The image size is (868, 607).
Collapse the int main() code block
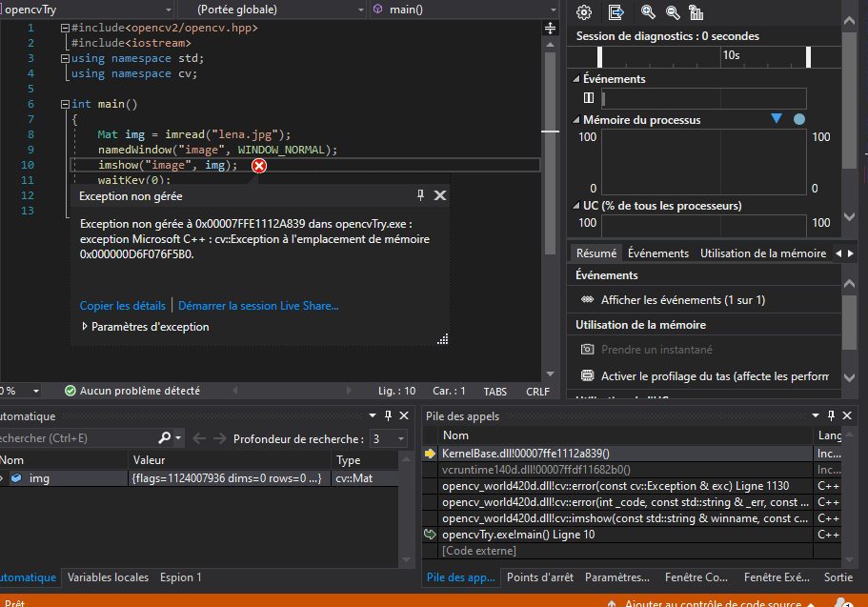point(65,104)
